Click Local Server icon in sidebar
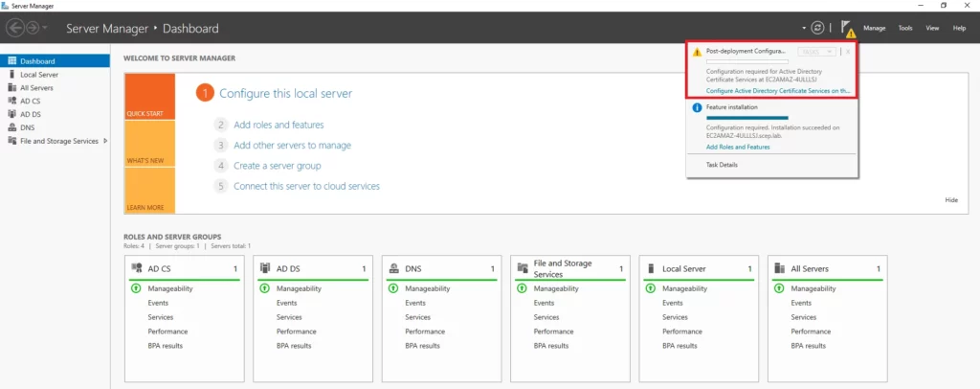 point(11,75)
